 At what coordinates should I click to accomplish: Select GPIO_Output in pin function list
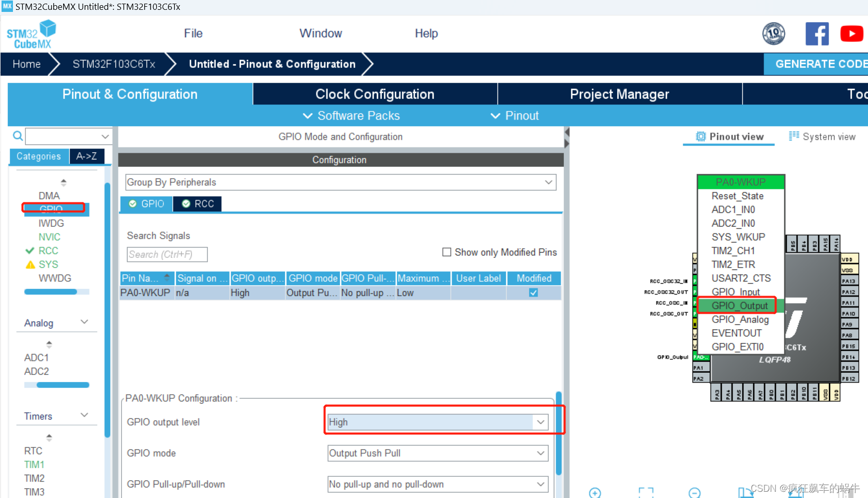(739, 306)
